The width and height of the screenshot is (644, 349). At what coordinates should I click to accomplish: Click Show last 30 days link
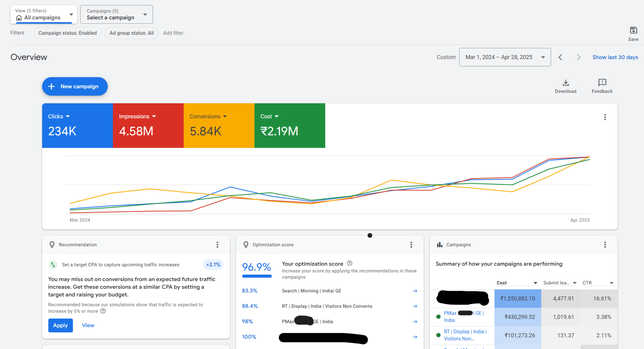point(615,57)
